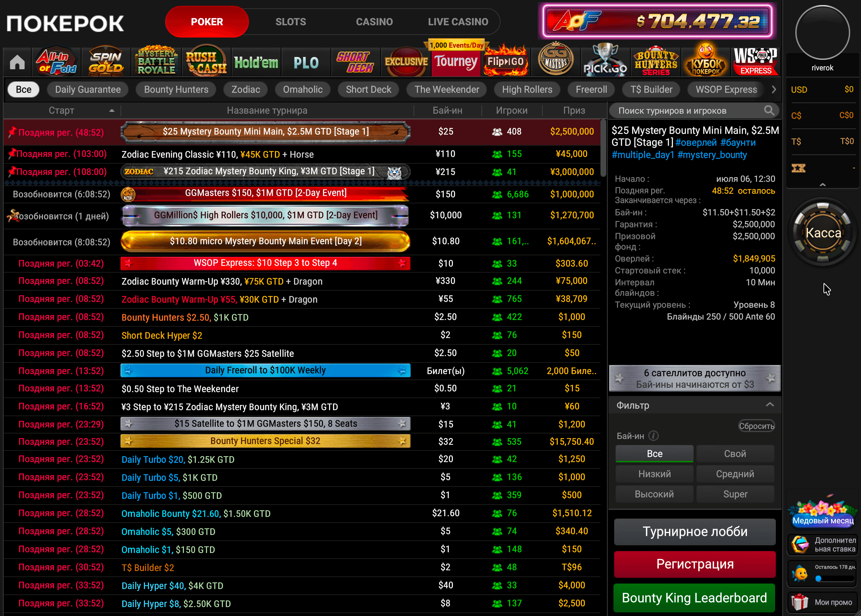The height and width of the screenshot is (616, 861).
Task: Select the Низкий buy-in filter
Action: pyautogui.click(x=654, y=474)
